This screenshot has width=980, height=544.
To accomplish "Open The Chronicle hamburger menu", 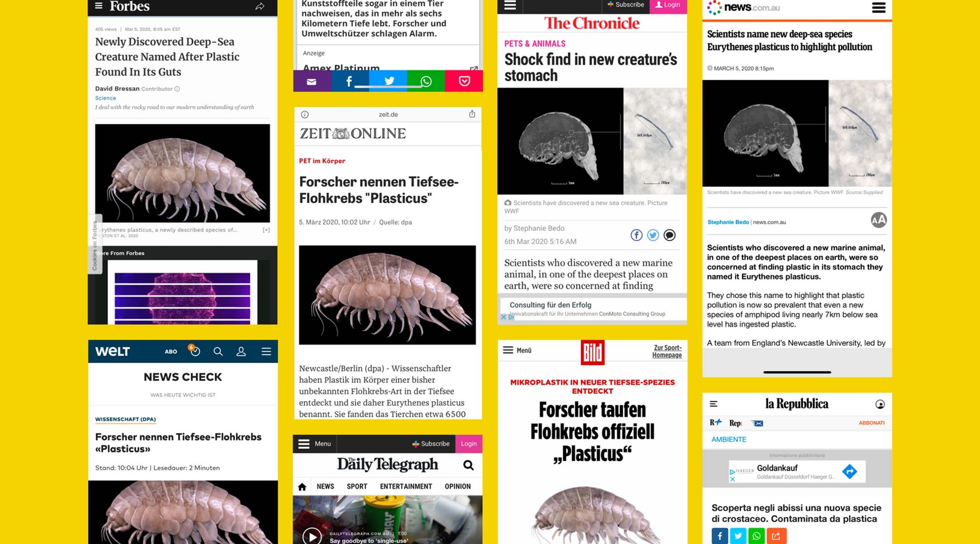I will pos(510,6).
